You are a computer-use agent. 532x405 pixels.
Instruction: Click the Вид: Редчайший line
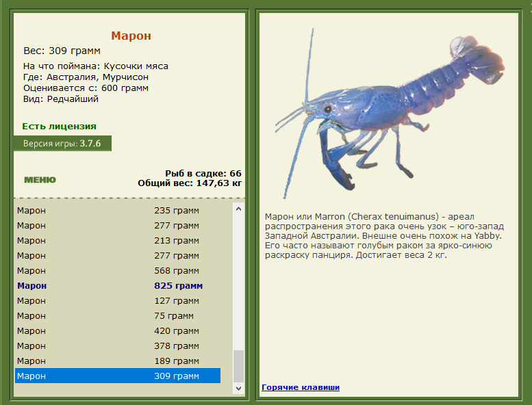(x=61, y=99)
